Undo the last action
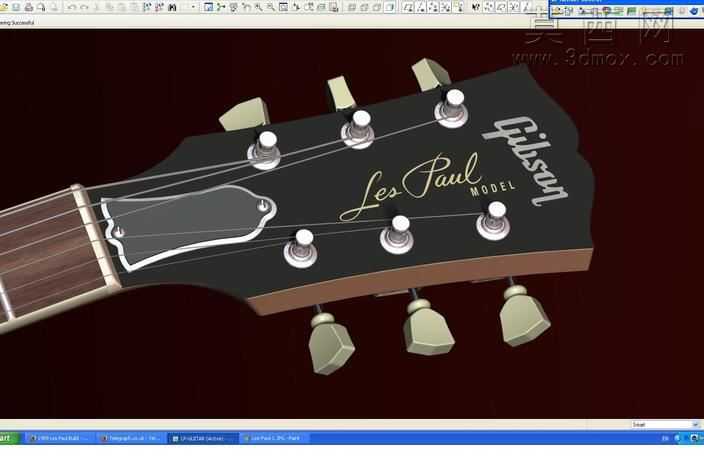This screenshot has height=469, width=704. point(72,7)
